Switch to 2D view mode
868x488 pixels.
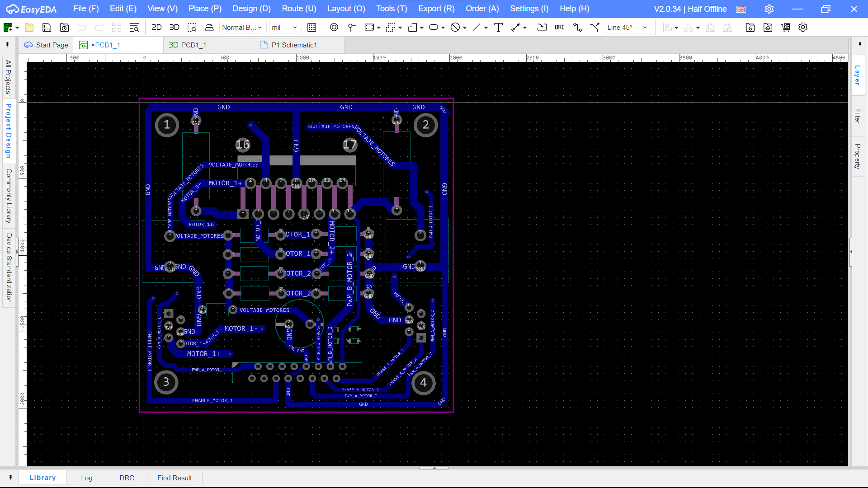click(156, 28)
